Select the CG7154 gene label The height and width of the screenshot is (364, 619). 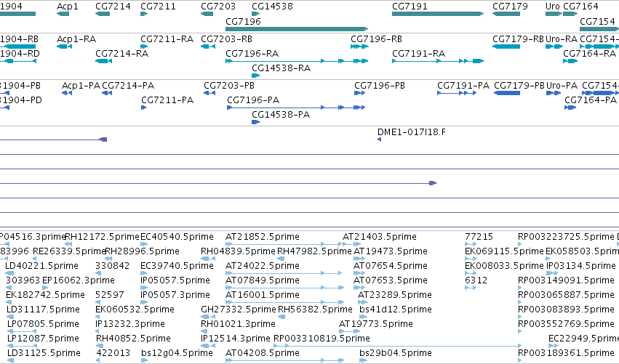click(x=598, y=21)
